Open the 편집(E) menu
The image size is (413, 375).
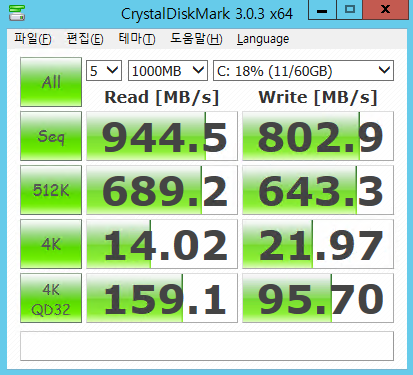pos(85,39)
